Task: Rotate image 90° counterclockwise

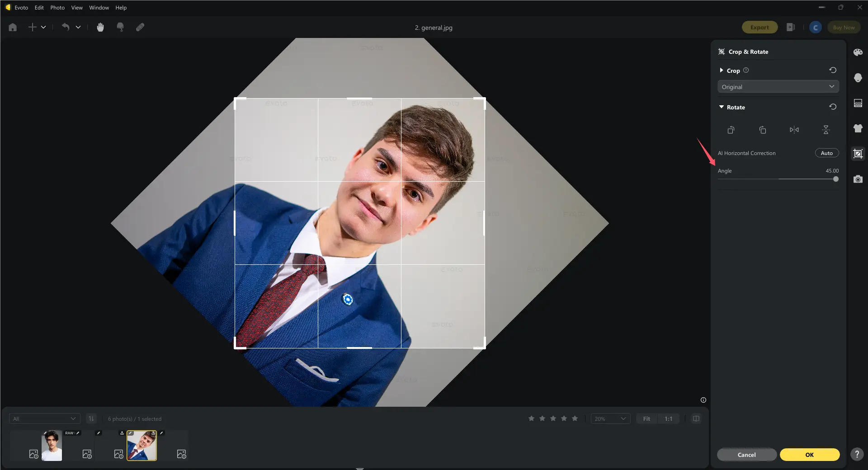Action: (731, 130)
